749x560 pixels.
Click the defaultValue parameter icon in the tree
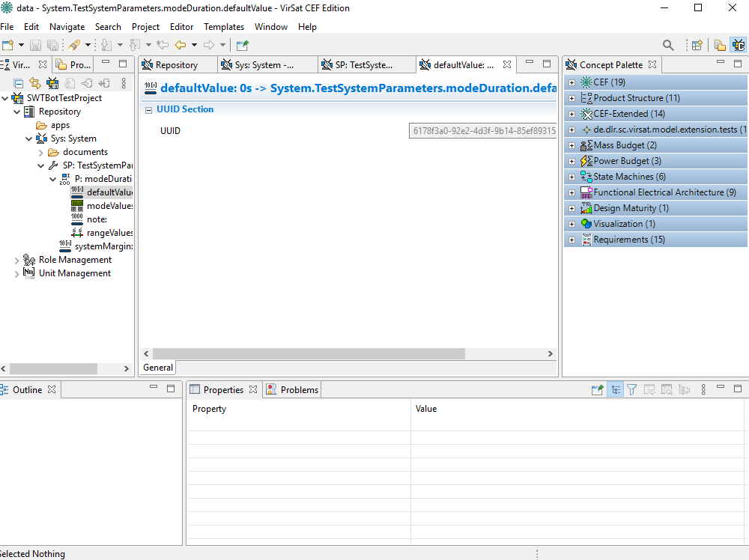coord(78,192)
